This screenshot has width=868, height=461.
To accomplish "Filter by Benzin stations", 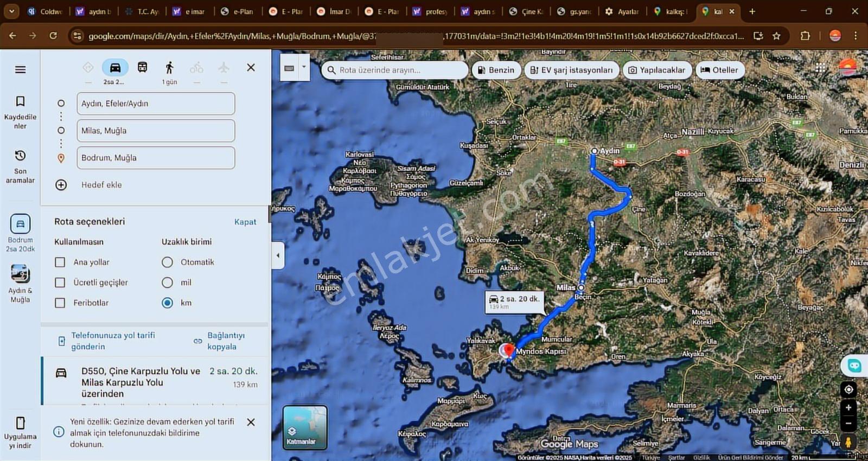I will pos(496,70).
